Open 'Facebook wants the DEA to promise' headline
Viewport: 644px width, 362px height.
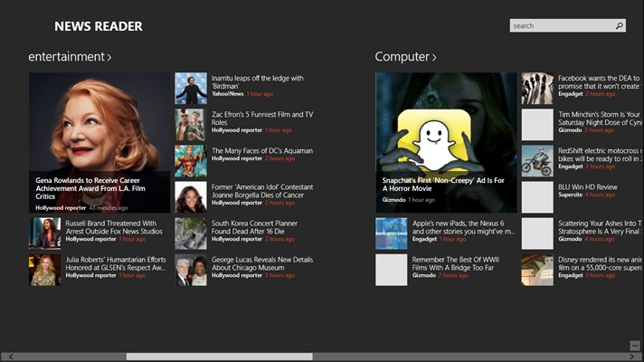[x=599, y=81]
